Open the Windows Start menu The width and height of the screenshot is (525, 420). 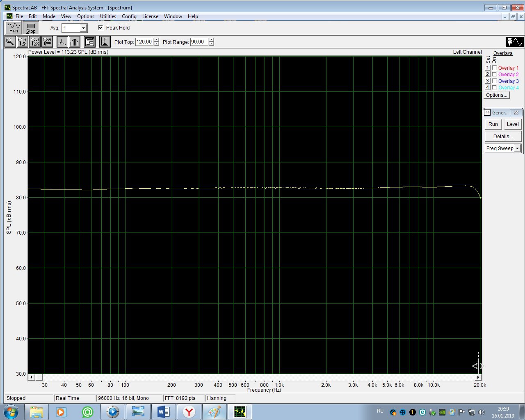pos(11,412)
